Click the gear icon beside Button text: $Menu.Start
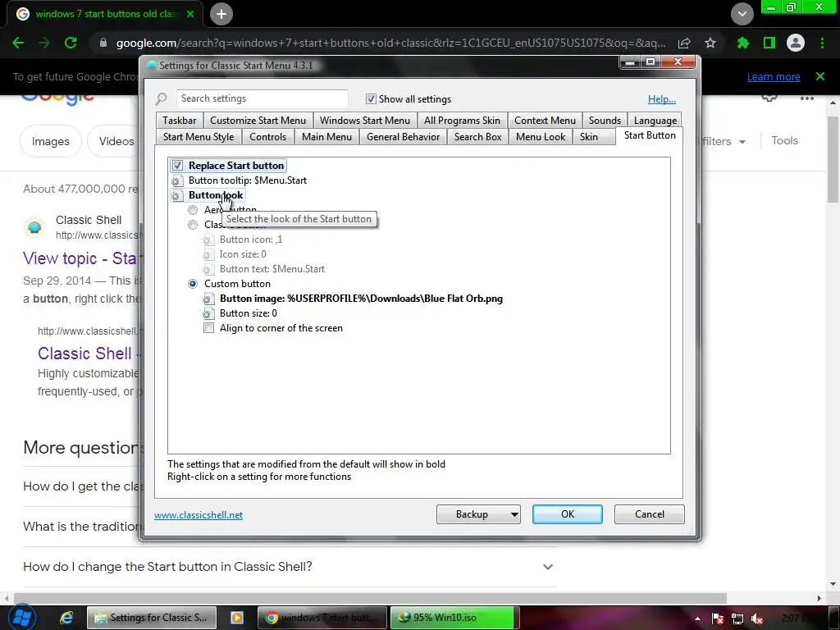Screen dimensions: 840x630 [208, 269]
